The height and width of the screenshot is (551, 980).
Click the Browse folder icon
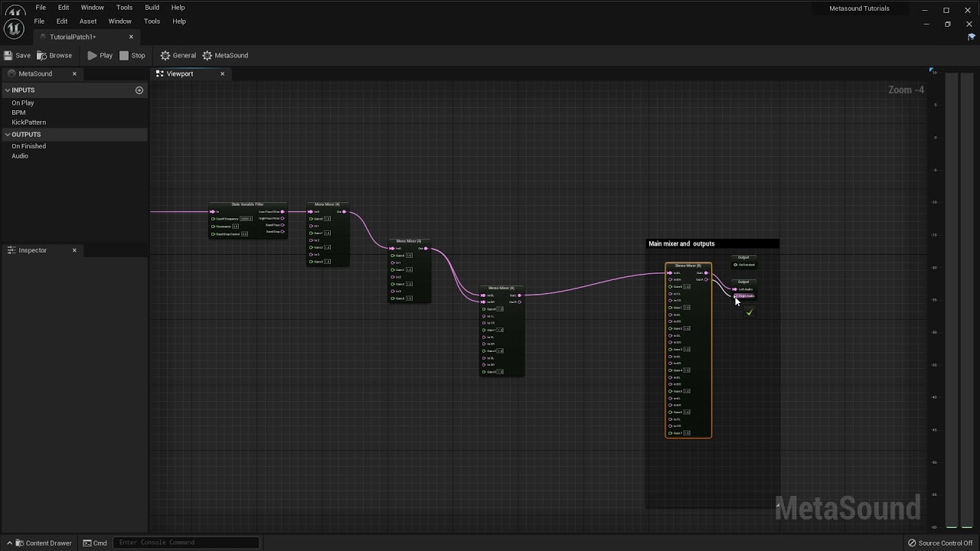[x=42, y=55]
